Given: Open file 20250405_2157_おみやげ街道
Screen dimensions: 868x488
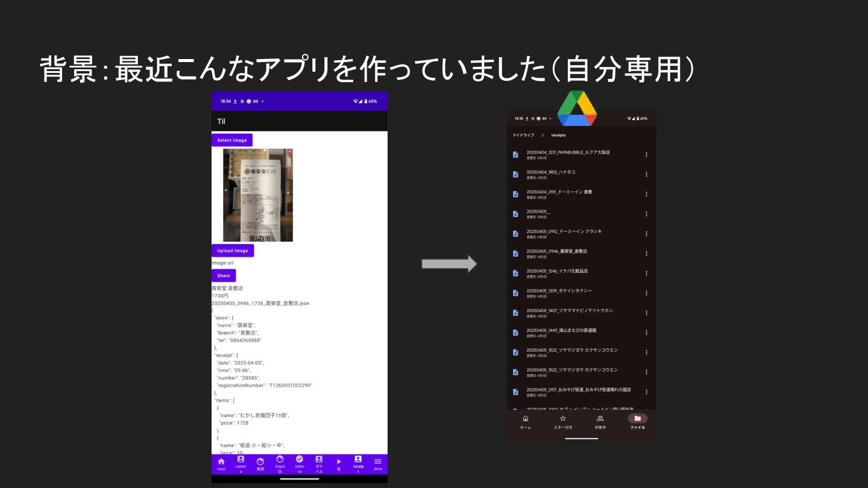Looking at the screenshot, I should [581, 392].
